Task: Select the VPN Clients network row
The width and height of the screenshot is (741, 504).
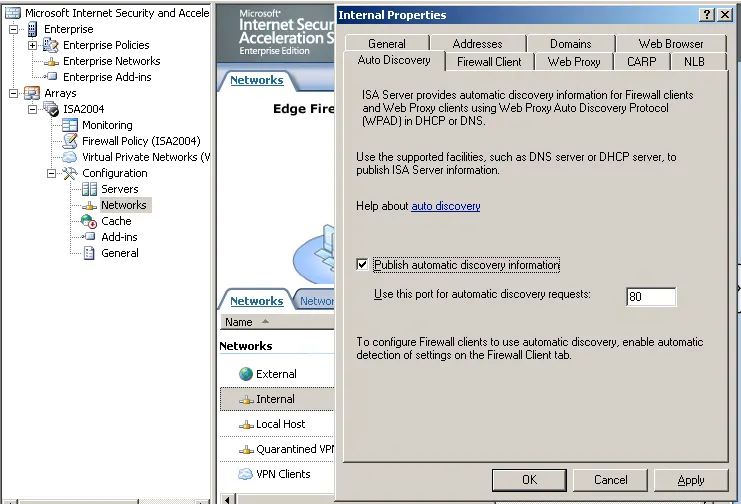Action: [277, 474]
